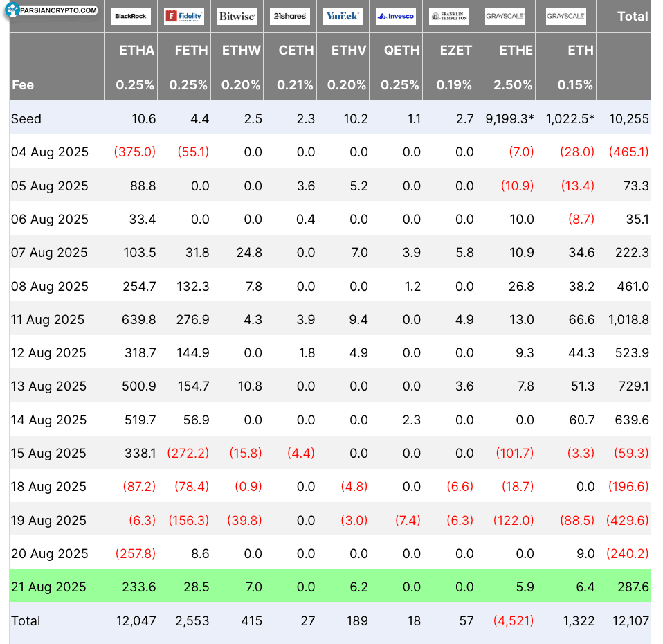The image size is (663, 644).
Task: Select the ETHE ticker header
Action: point(516,51)
